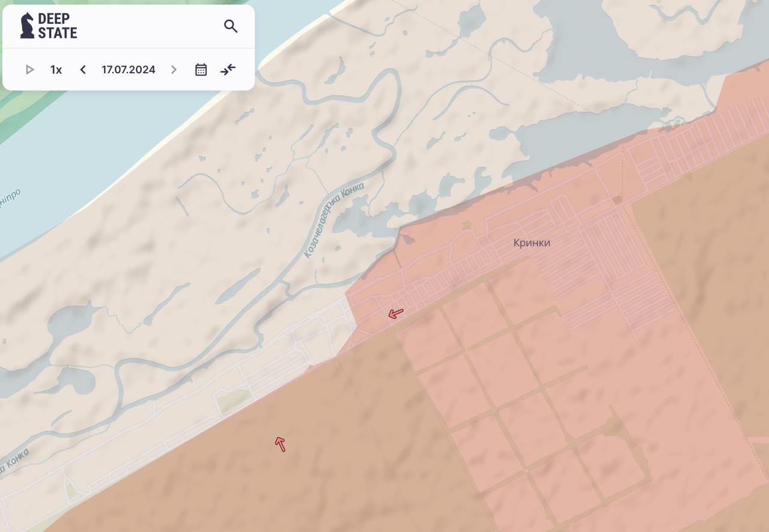769x532 pixels.
Task: Step forward to the next date
Action: tap(174, 70)
